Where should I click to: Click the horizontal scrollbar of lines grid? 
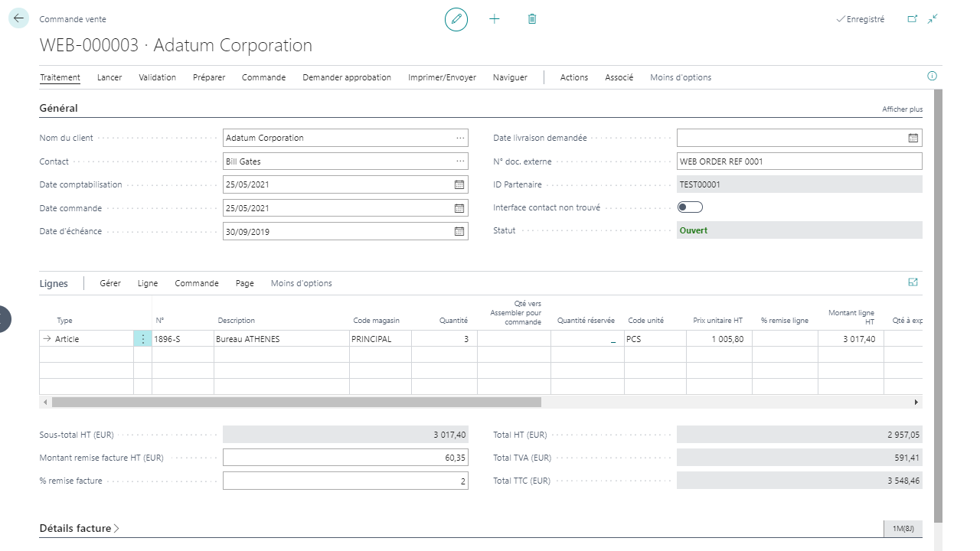tap(296, 402)
